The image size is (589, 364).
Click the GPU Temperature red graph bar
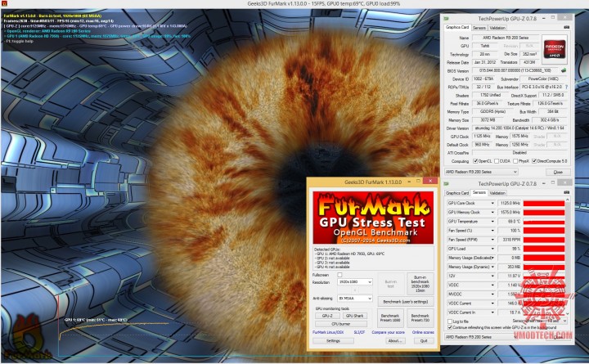543,221
